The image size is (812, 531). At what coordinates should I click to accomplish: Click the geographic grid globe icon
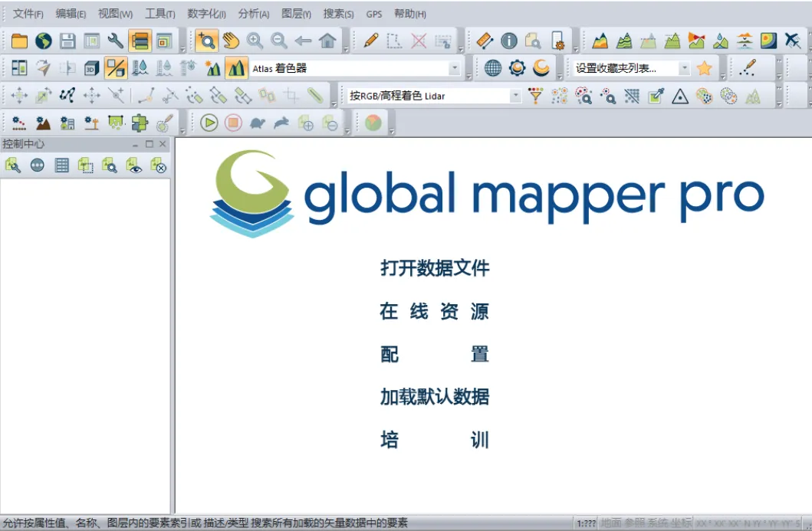(x=492, y=68)
